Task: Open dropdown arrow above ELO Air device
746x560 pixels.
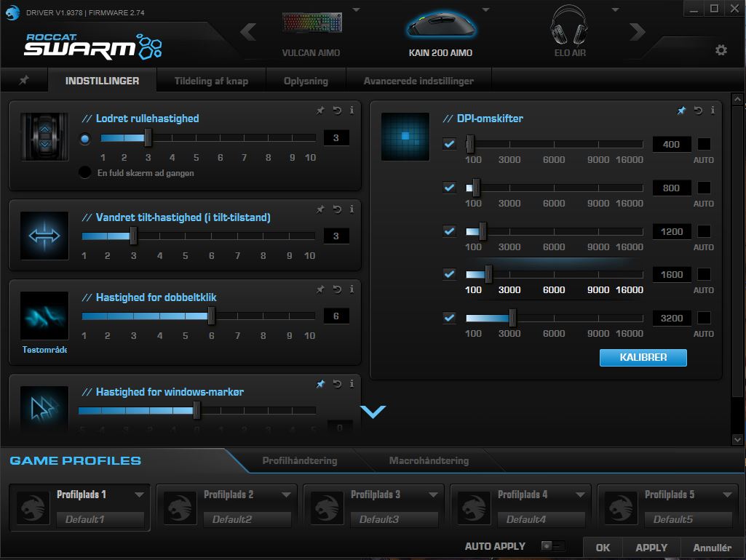Action: (615, 9)
